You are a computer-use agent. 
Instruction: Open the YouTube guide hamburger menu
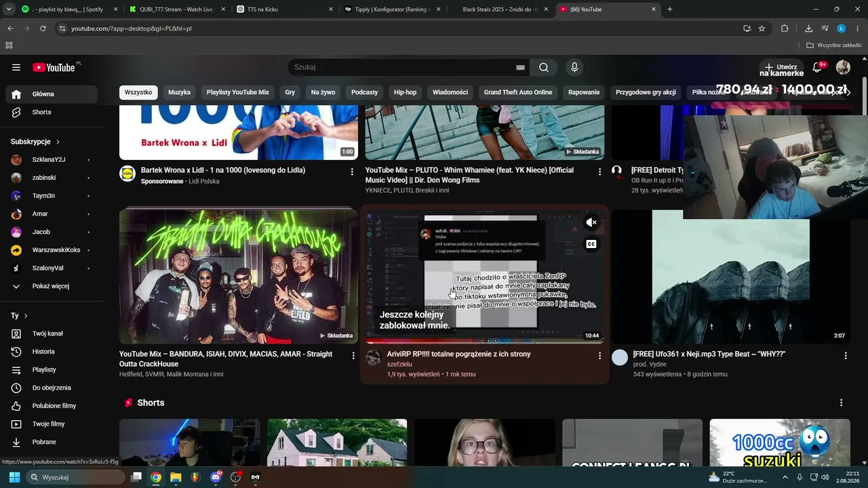[16, 67]
